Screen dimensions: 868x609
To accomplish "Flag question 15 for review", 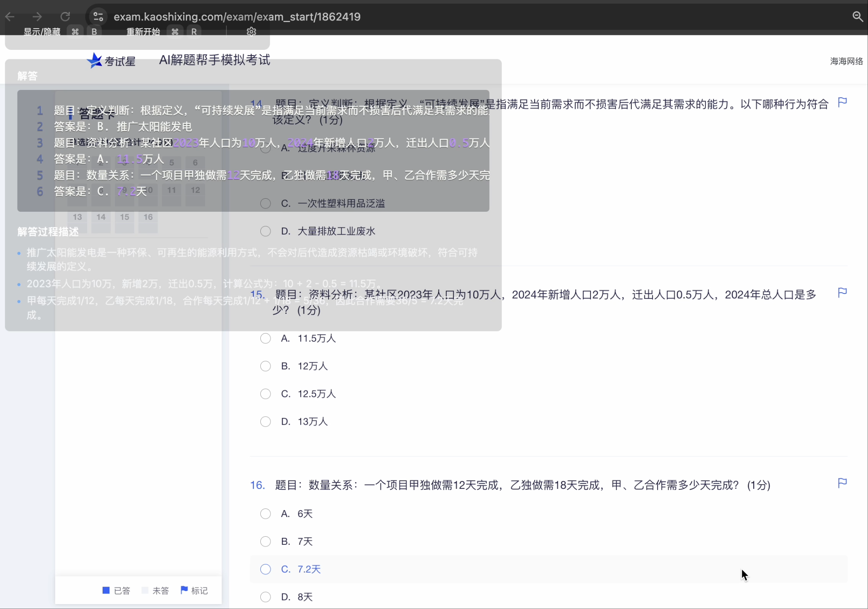I will (x=842, y=292).
